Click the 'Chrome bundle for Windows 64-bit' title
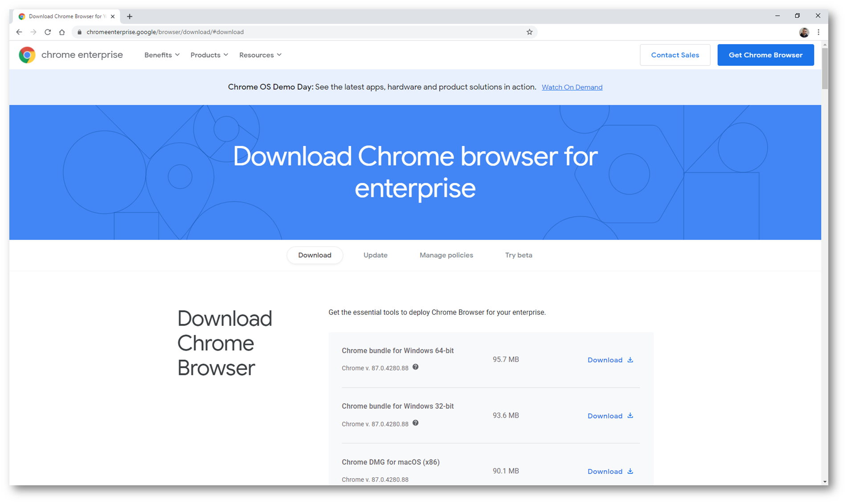Image resolution: width=847 pixels, height=504 pixels. coord(397,351)
